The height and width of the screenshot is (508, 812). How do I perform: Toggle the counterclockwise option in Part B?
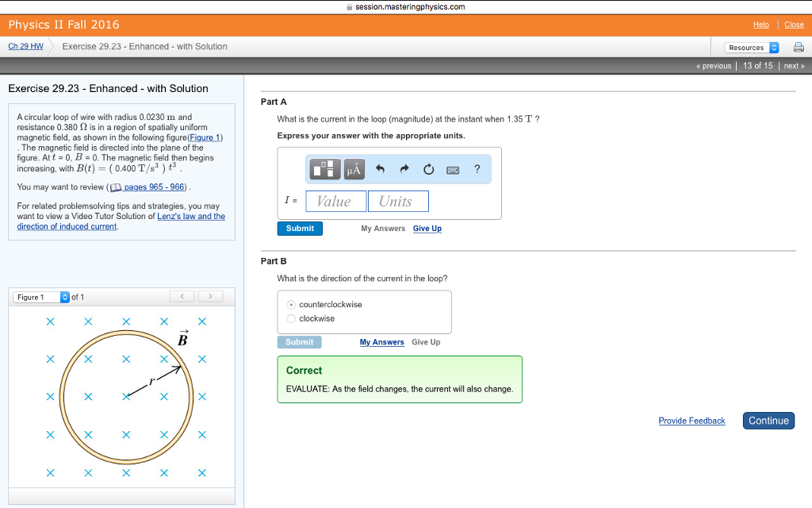tap(291, 304)
